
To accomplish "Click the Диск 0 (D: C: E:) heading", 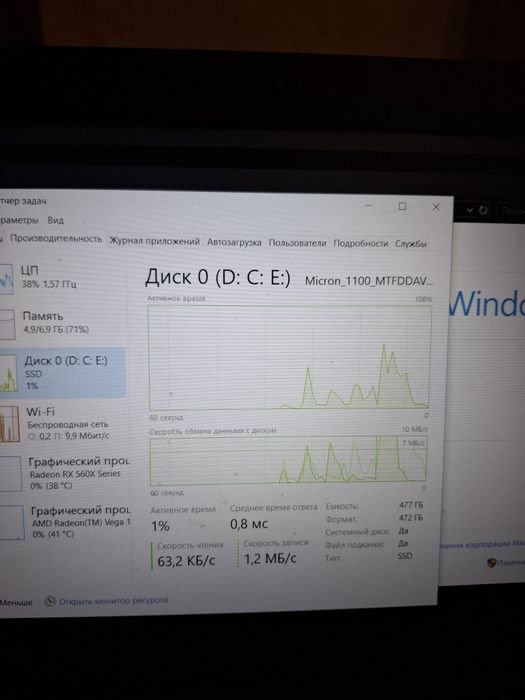I will point(218,277).
